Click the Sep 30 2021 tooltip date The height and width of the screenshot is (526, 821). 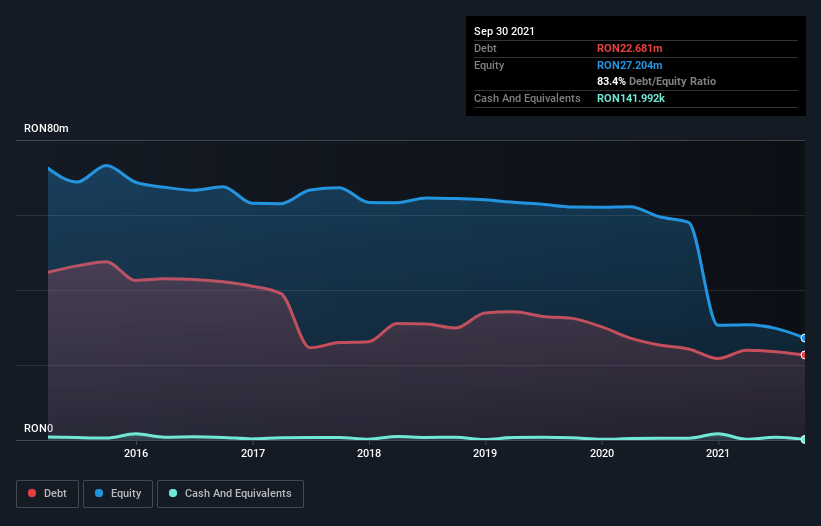pos(504,31)
